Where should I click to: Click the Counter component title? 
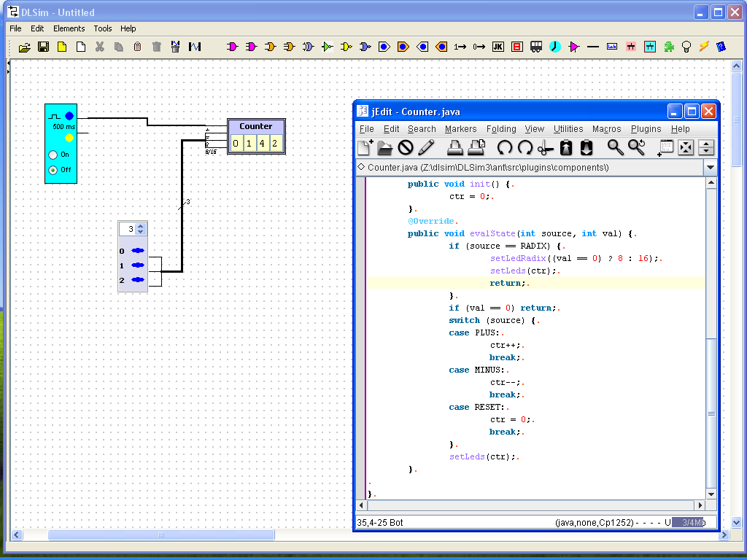[x=256, y=126]
